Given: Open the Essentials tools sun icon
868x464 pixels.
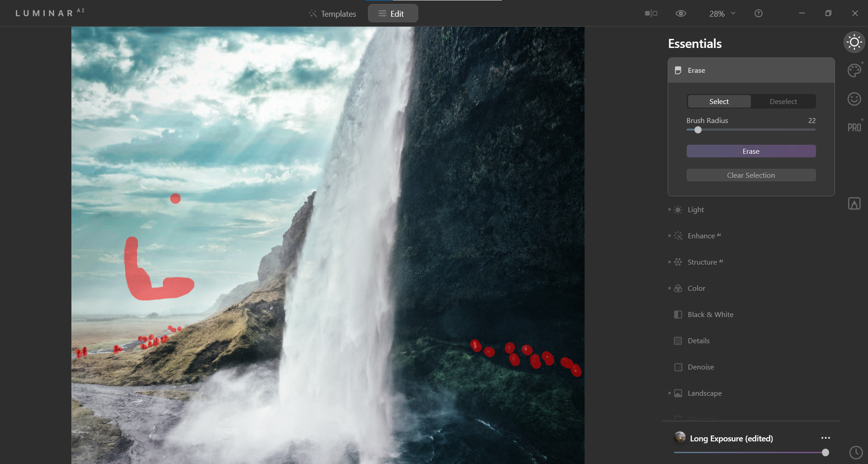Looking at the screenshot, I should pyautogui.click(x=854, y=43).
